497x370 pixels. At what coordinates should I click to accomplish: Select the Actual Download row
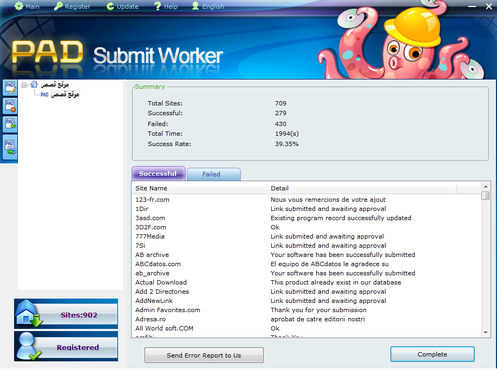[307, 282]
